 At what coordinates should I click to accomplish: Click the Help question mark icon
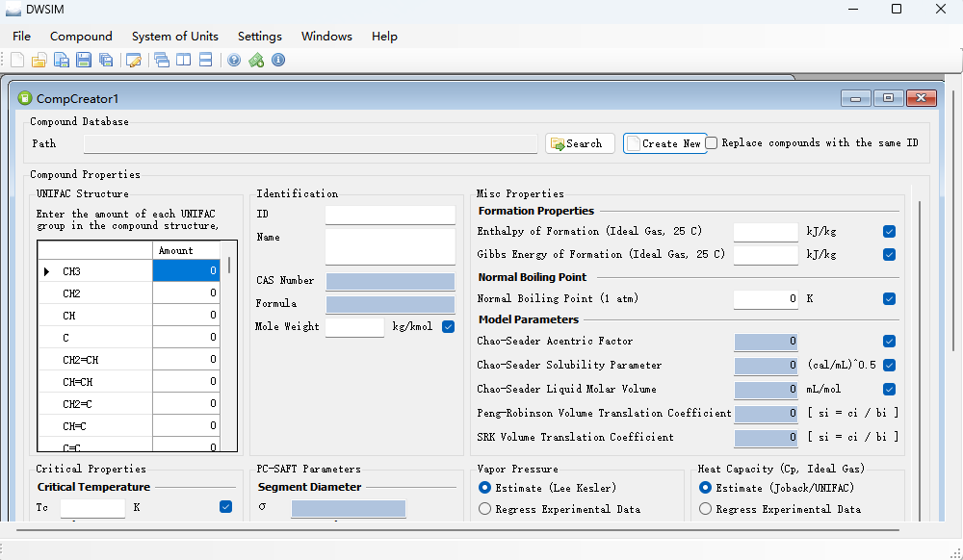point(234,60)
